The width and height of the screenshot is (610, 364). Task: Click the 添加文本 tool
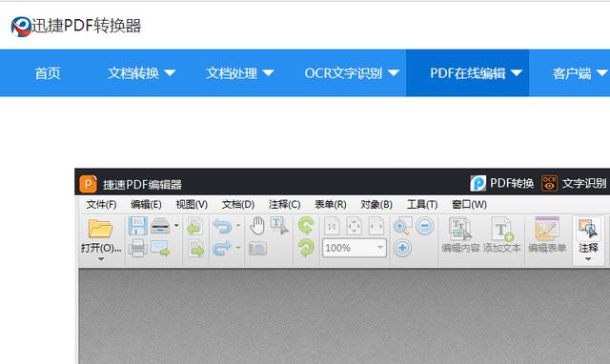pyautogui.click(x=502, y=235)
